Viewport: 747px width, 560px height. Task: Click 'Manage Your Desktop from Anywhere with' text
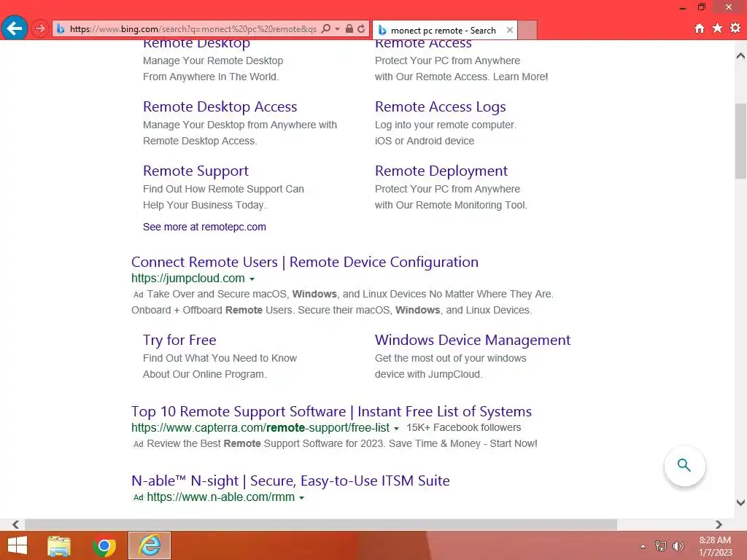click(x=240, y=125)
